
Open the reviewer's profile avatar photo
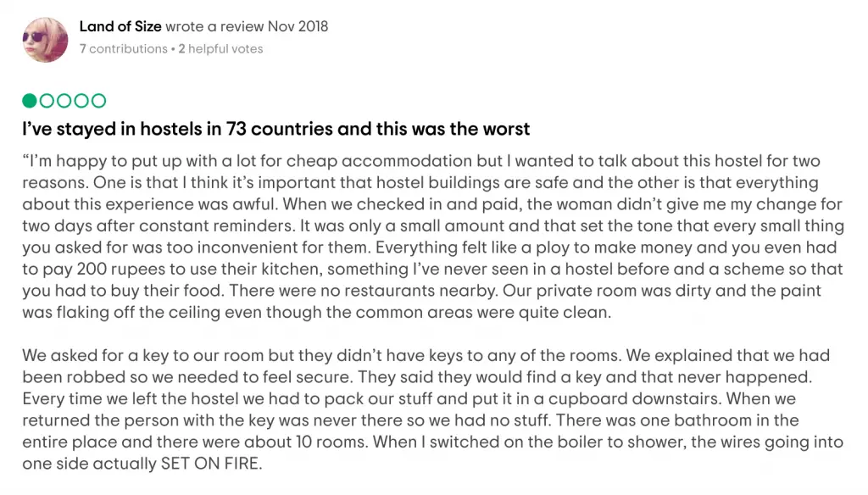(45, 39)
